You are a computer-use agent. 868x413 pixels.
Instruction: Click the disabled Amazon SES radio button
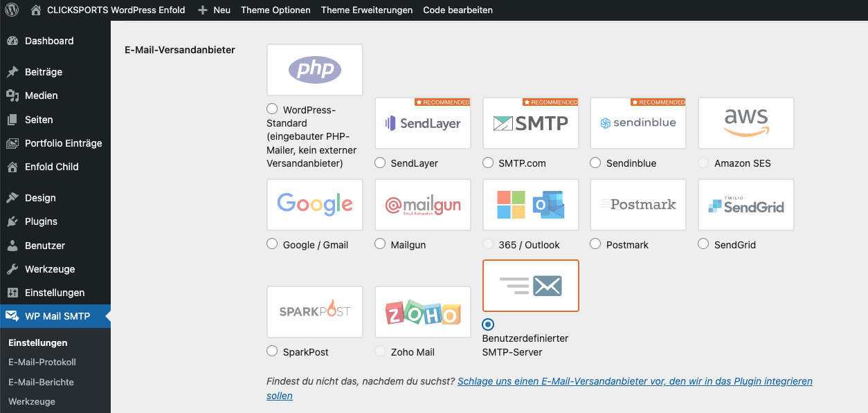pyautogui.click(x=703, y=163)
